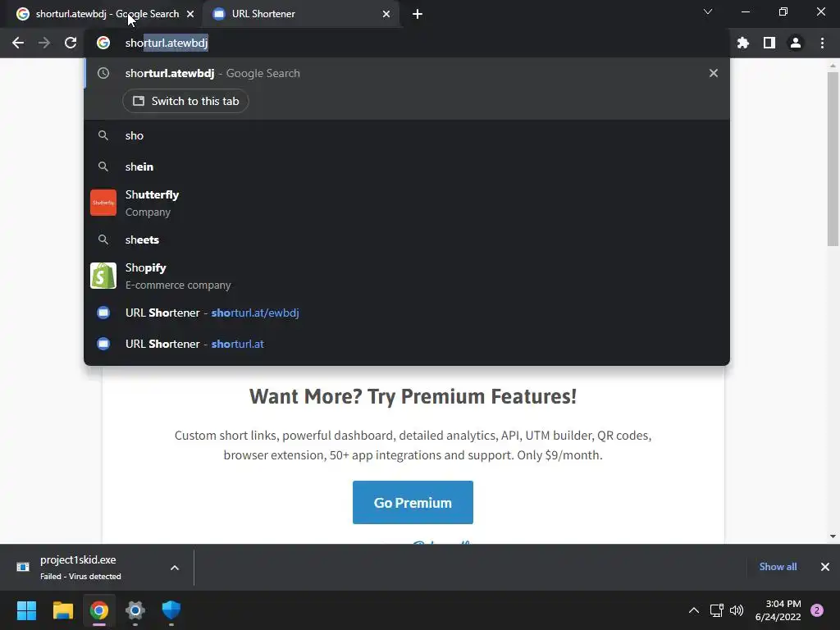The height and width of the screenshot is (630, 840).
Task: Expand the project1skid.exe download options chevron
Action: point(175,568)
